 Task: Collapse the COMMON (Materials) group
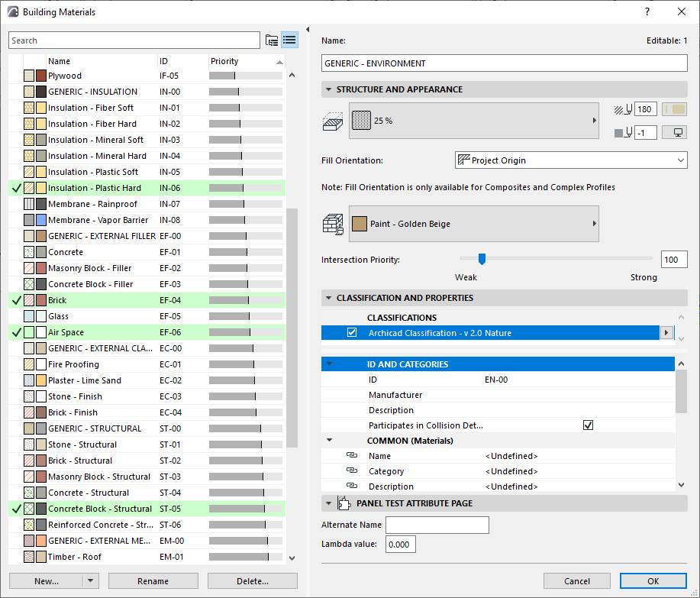tap(330, 441)
